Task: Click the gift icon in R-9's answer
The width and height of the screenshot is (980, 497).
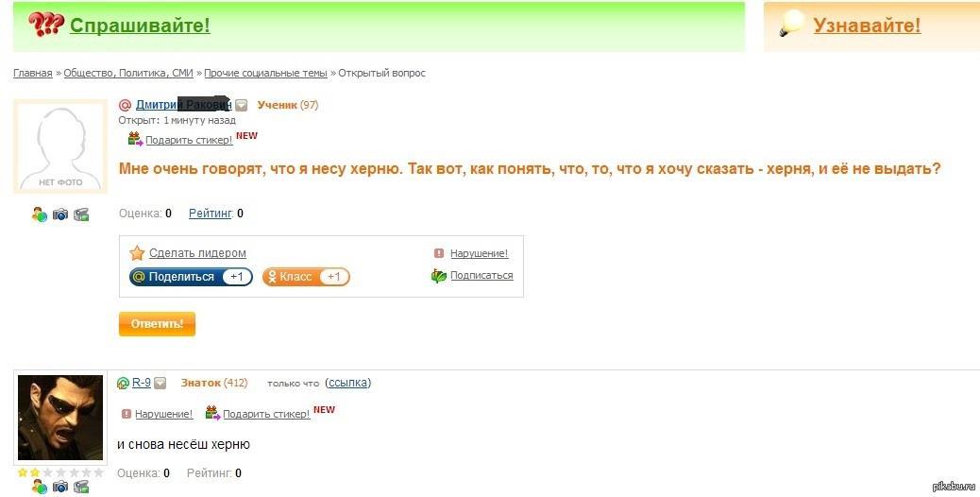Action: pos(212,413)
